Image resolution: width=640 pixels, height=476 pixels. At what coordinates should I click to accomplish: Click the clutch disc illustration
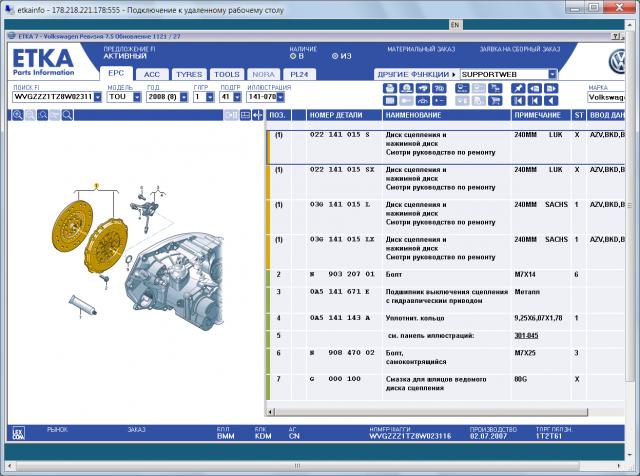point(73,225)
